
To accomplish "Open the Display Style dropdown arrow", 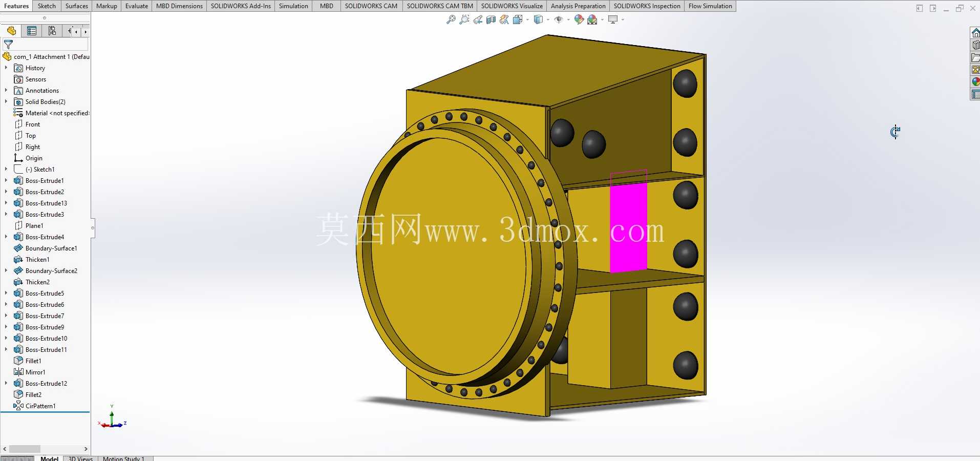I will coord(548,19).
